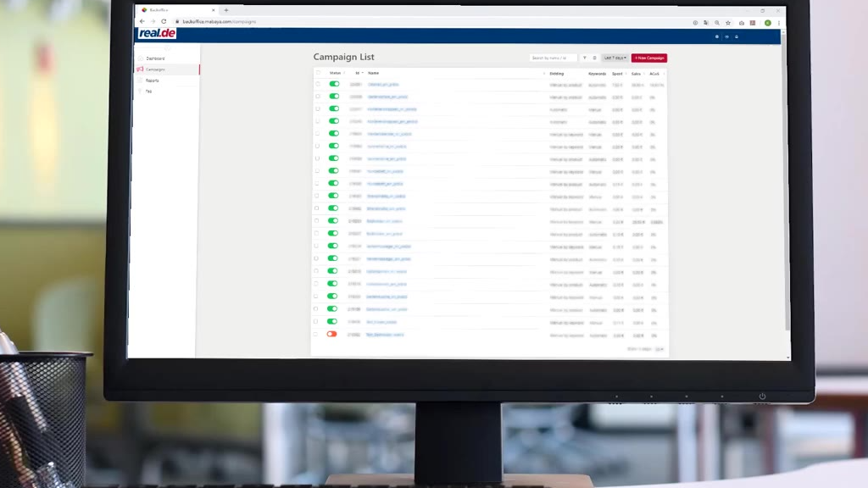The image size is (868, 488).
Task: Click the camera extension icon in Chrome toolbar
Action: (741, 23)
